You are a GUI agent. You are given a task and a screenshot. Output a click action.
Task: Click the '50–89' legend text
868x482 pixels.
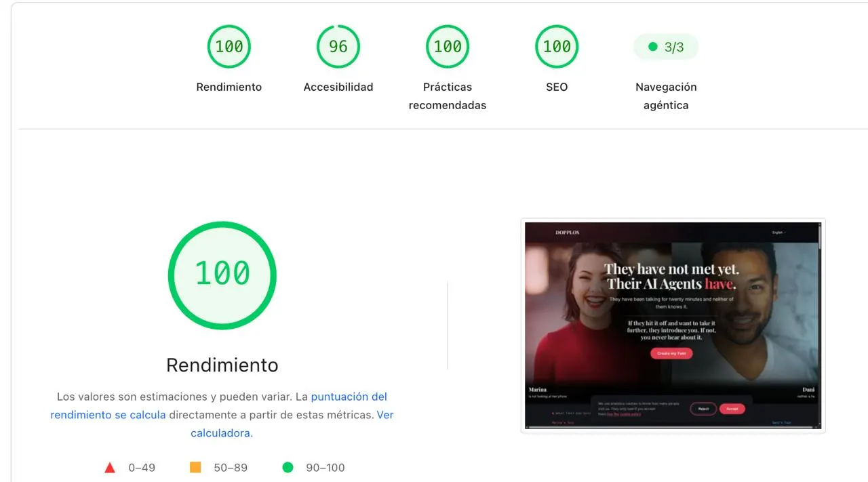(x=231, y=468)
